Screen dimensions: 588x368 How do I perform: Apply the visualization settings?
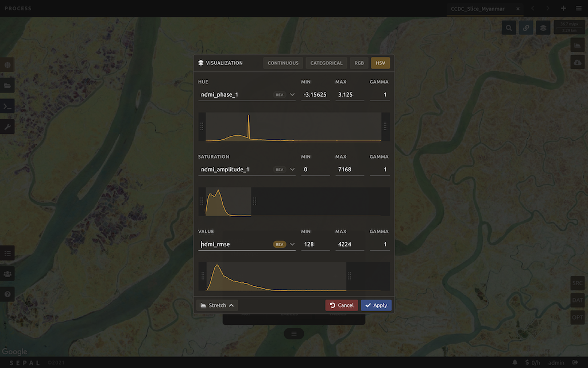point(376,305)
